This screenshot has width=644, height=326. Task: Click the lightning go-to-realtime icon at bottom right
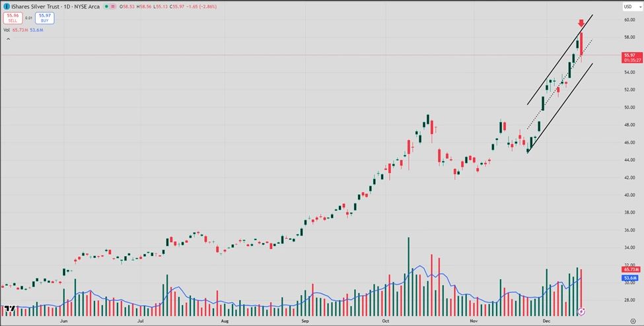581,310
